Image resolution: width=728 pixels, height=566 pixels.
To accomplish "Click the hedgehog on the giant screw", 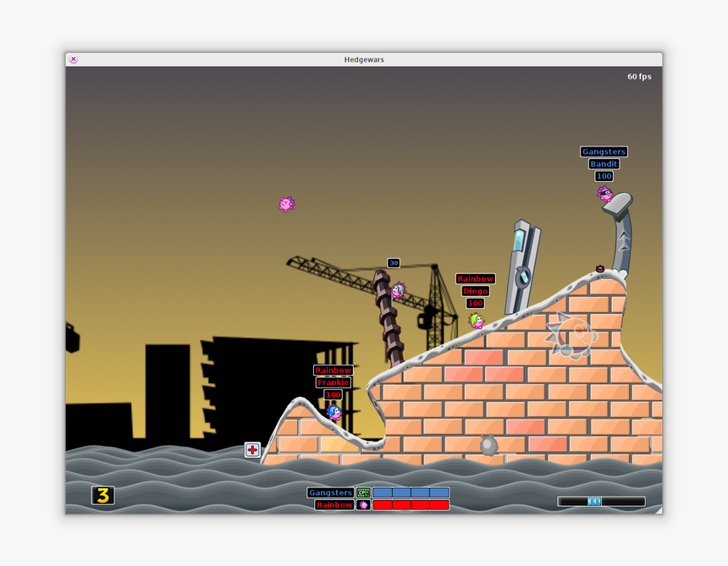I will 398,290.
